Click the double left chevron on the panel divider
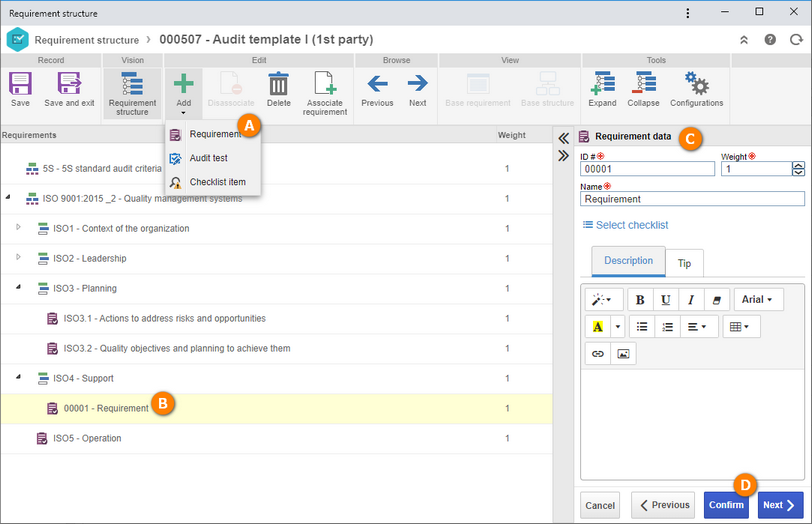This screenshot has width=812, height=524. (563, 138)
